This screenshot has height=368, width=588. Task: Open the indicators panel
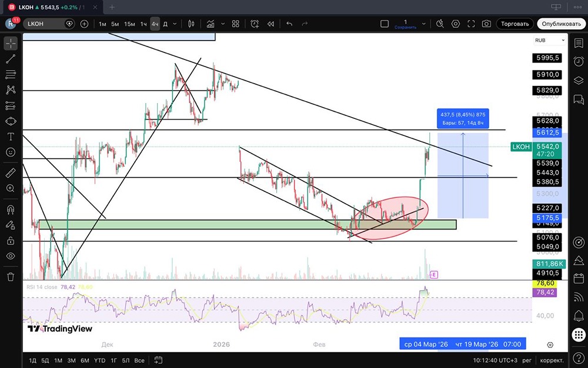coord(211,24)
